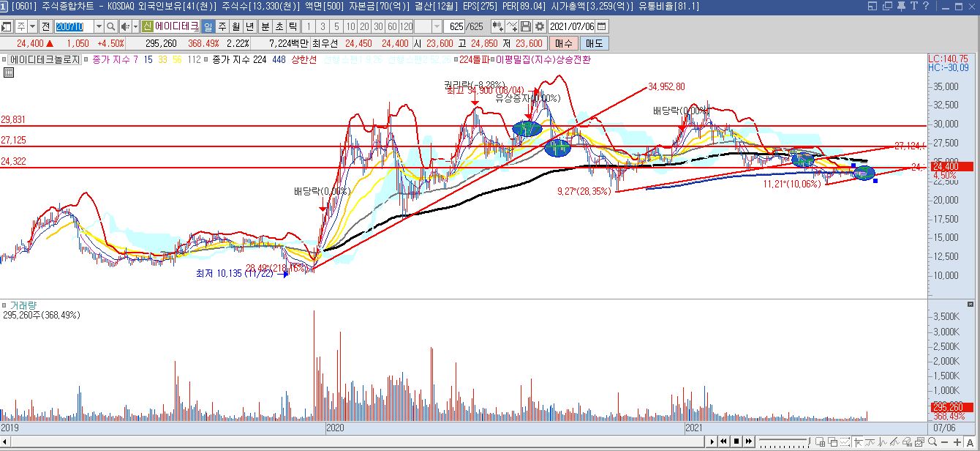980x451 pixels.
Task: Open the market type dropdown next to 주
Action: [x=31, y=26]
